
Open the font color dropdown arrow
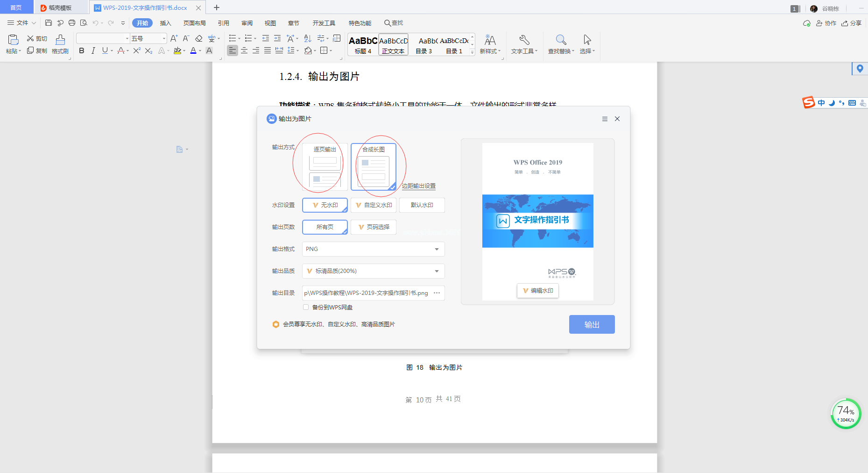[x=200, y=51]
